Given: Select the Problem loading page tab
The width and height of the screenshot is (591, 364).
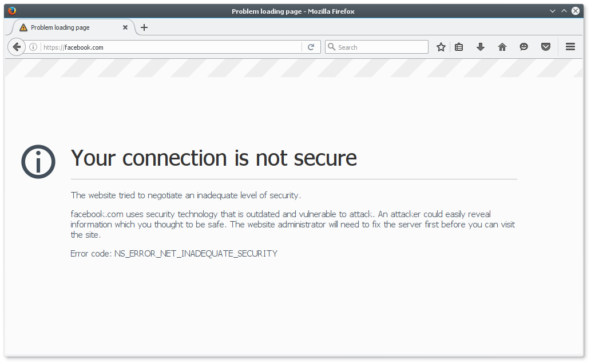Looking at the screenshot, I should coord(74,27).
